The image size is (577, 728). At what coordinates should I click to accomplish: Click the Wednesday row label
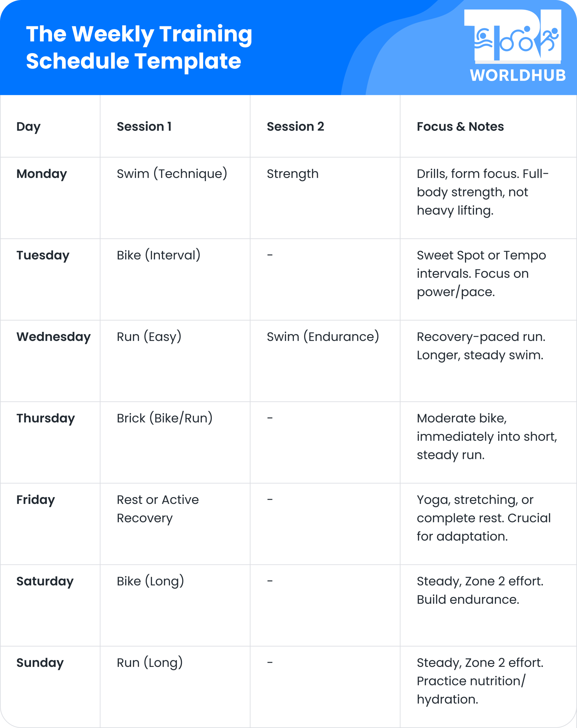pos(53,337)
